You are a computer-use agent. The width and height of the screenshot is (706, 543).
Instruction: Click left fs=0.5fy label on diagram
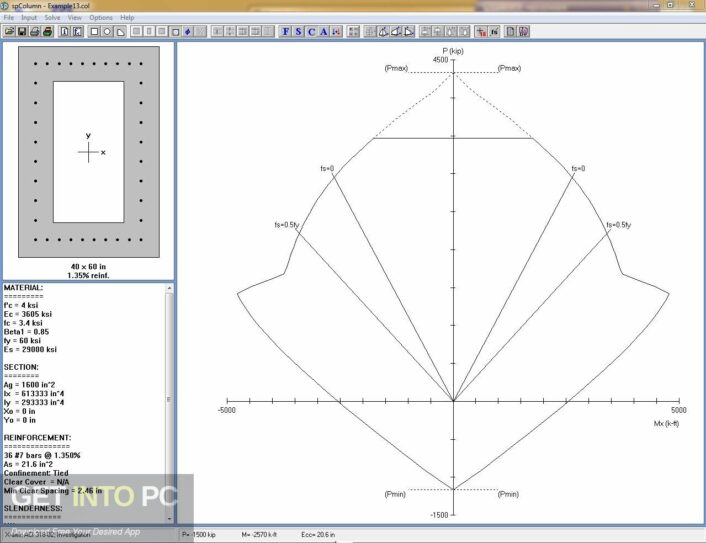click(x=286, y=225)
